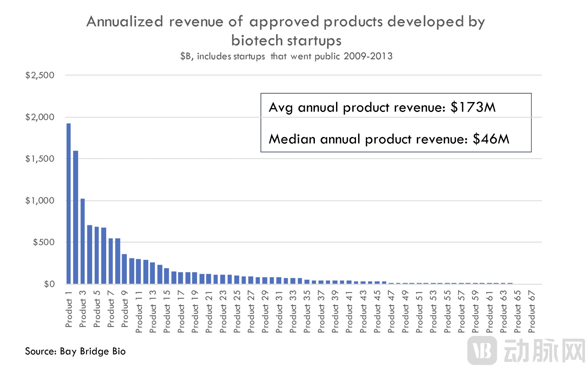
Task: Click the VB logo watermark icon
Action: [482, 350]
